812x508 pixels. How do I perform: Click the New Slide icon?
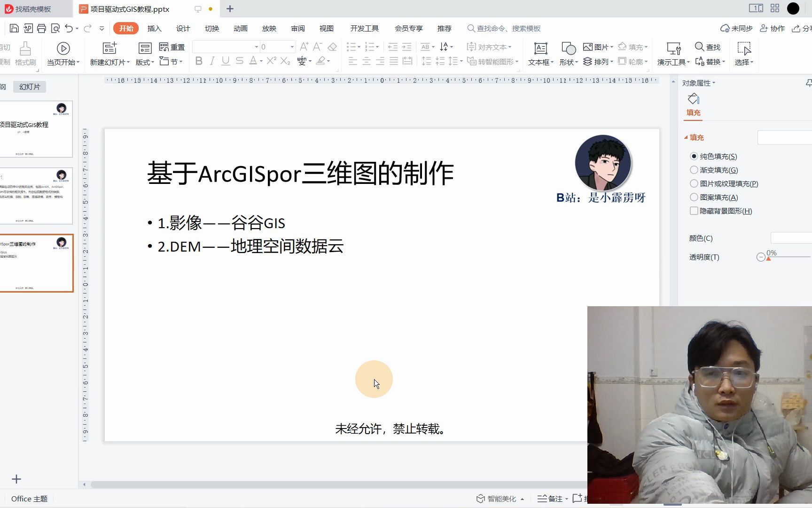[x=109, y=48]
